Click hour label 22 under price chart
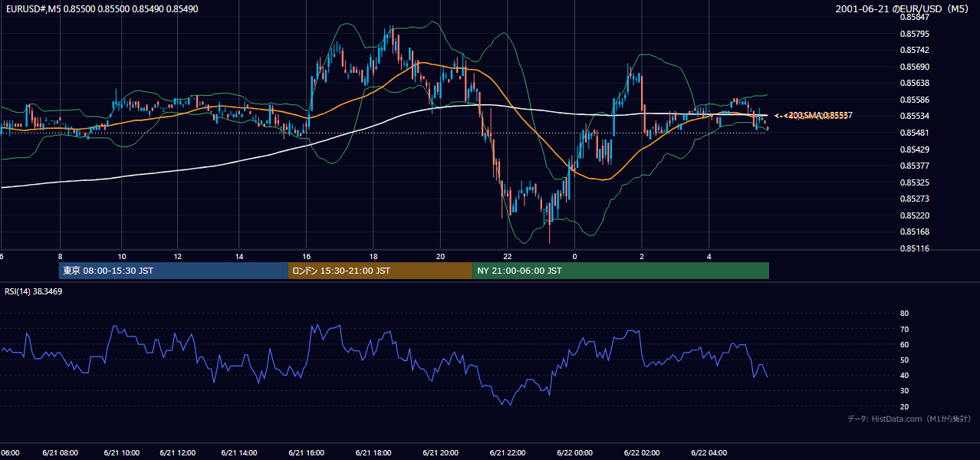The image size is (980, 460). (x=508, y=256)
